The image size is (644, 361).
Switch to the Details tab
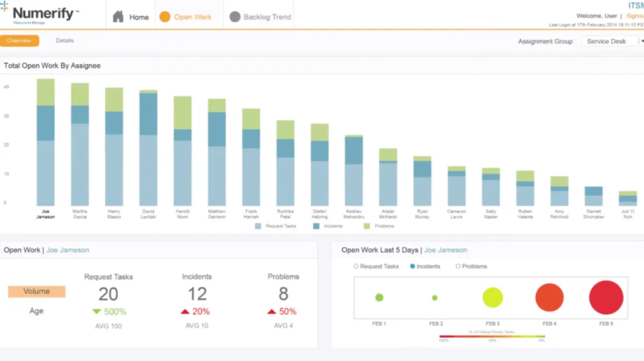(x=64, y=41)
